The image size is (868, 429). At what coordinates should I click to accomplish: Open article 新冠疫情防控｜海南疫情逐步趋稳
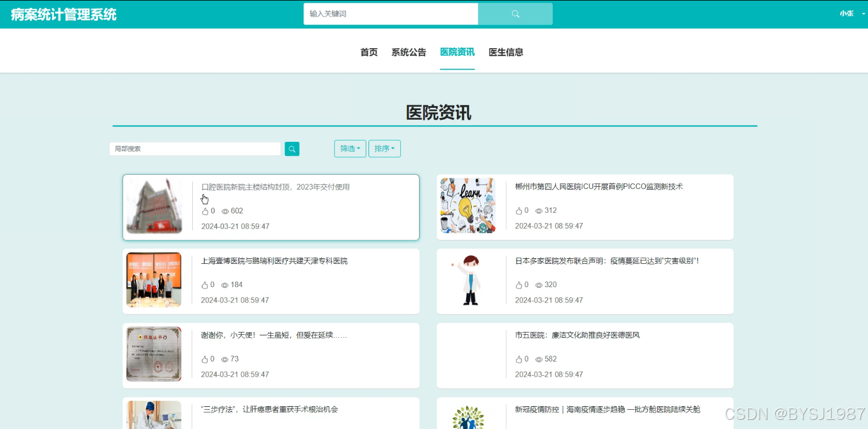607,409
